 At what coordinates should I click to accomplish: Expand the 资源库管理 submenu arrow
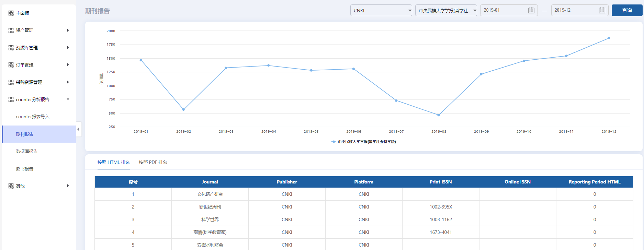point(68,48)
